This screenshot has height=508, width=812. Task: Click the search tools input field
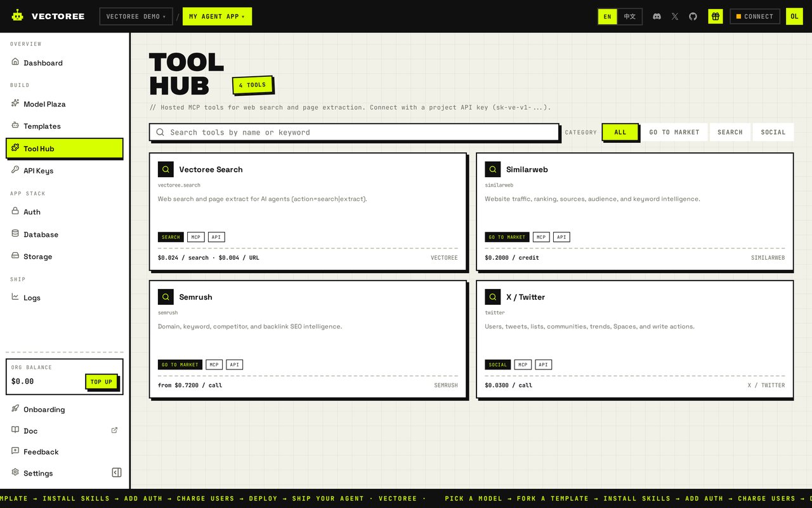[354, 132]
